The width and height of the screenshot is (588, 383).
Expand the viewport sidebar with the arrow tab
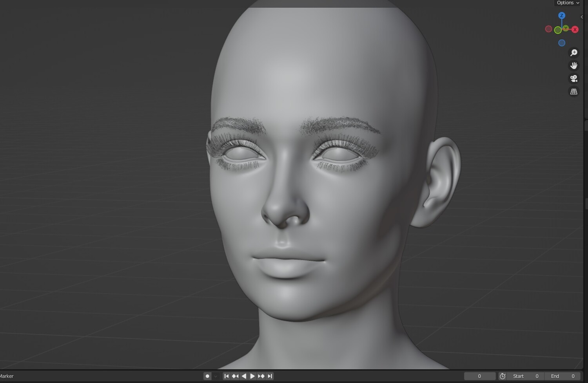point(582,17)
